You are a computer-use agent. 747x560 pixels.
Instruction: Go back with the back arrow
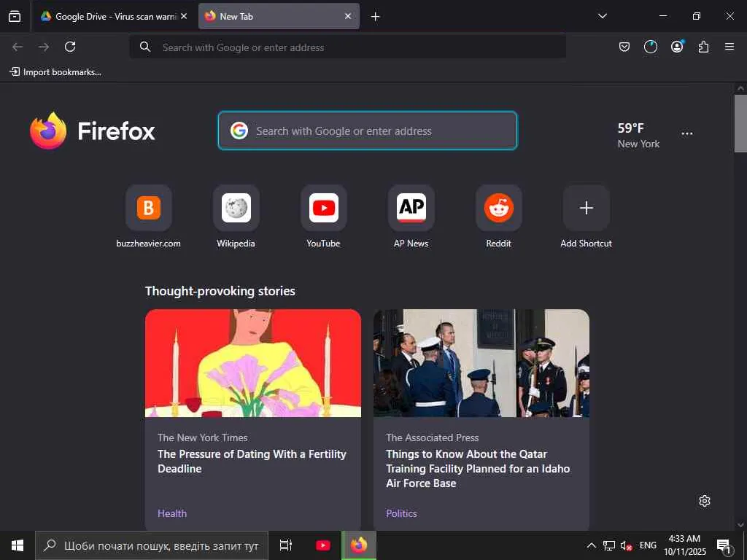pyautogui.click(x=18, y=47)
